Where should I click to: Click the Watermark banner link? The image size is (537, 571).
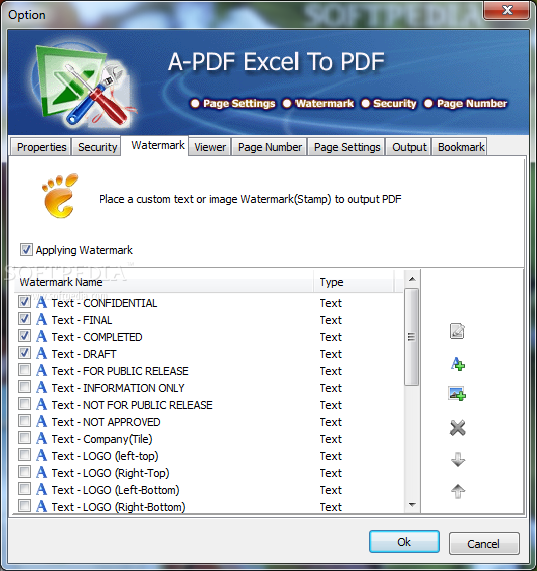(x=319, y=103)
